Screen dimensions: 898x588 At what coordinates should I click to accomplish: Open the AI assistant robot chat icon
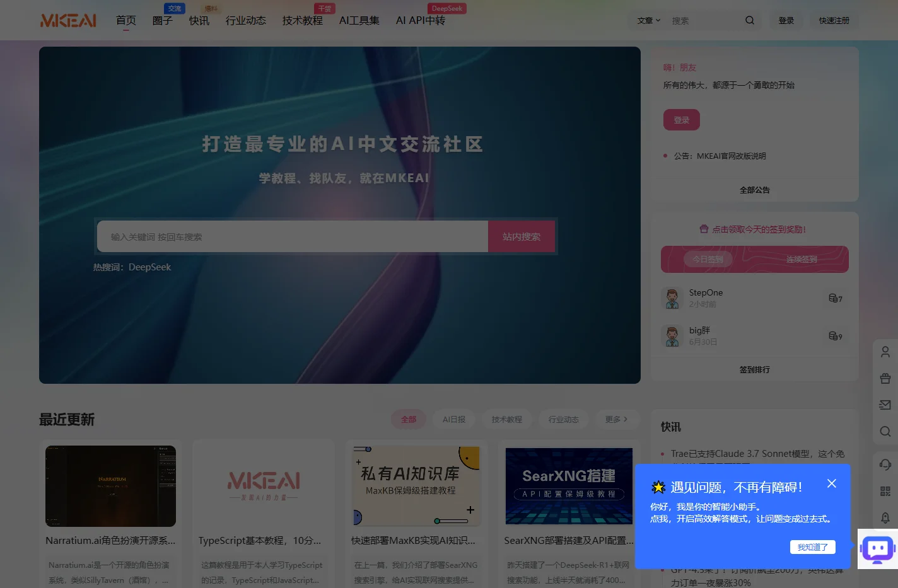(878, 549)
